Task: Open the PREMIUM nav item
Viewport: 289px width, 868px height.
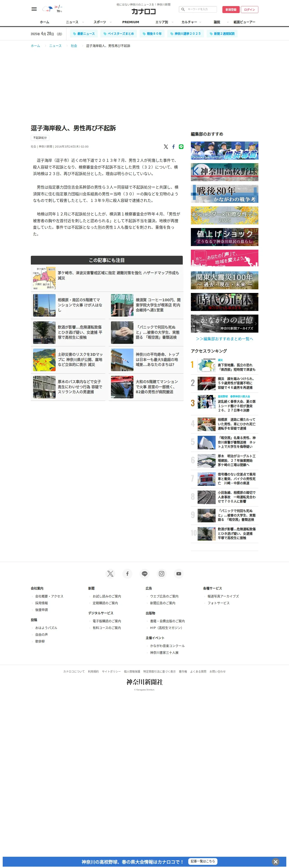Action: click(x=131, y=22)
